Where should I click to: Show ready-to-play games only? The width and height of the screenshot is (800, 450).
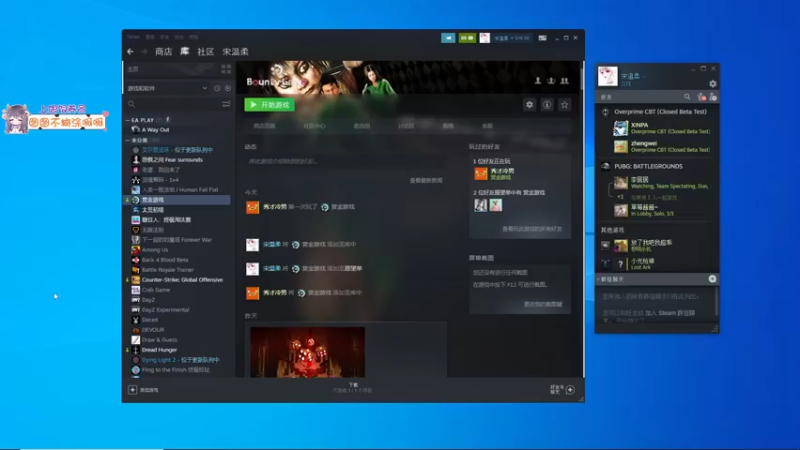point(228,88)
